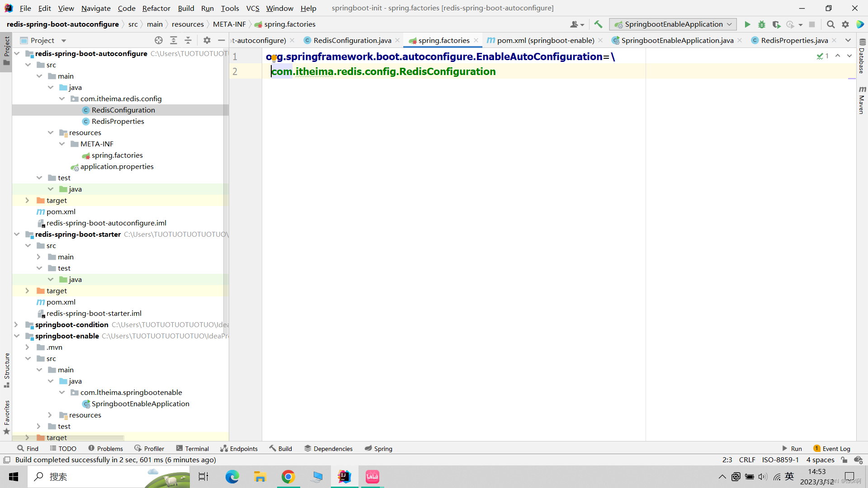Expand the springboot-condition module

coord(16,324)
